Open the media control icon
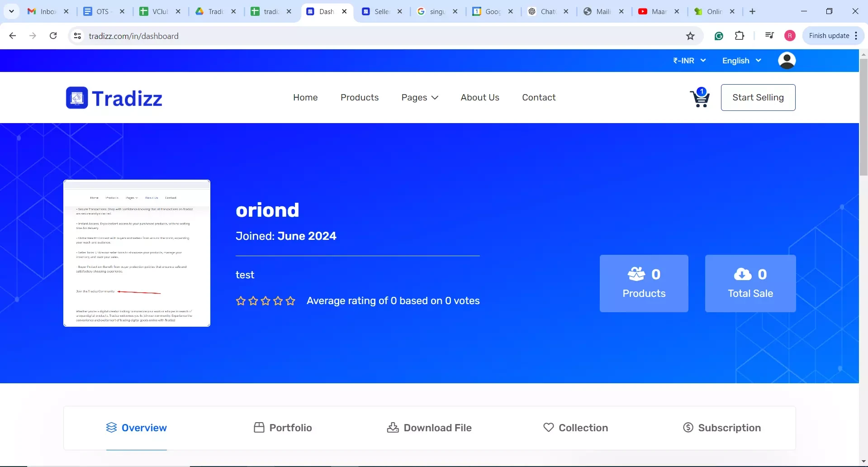 pyautogui.click(x=769, y=36)
